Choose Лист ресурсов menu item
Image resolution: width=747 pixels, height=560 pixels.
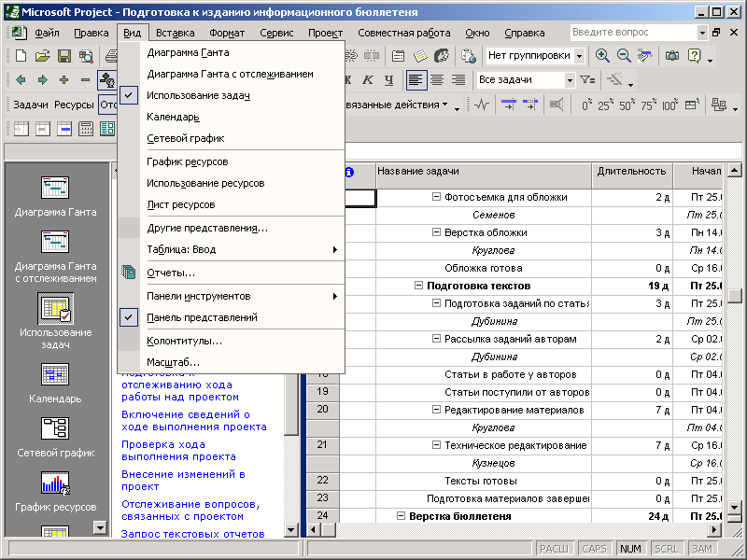point(231,204)
